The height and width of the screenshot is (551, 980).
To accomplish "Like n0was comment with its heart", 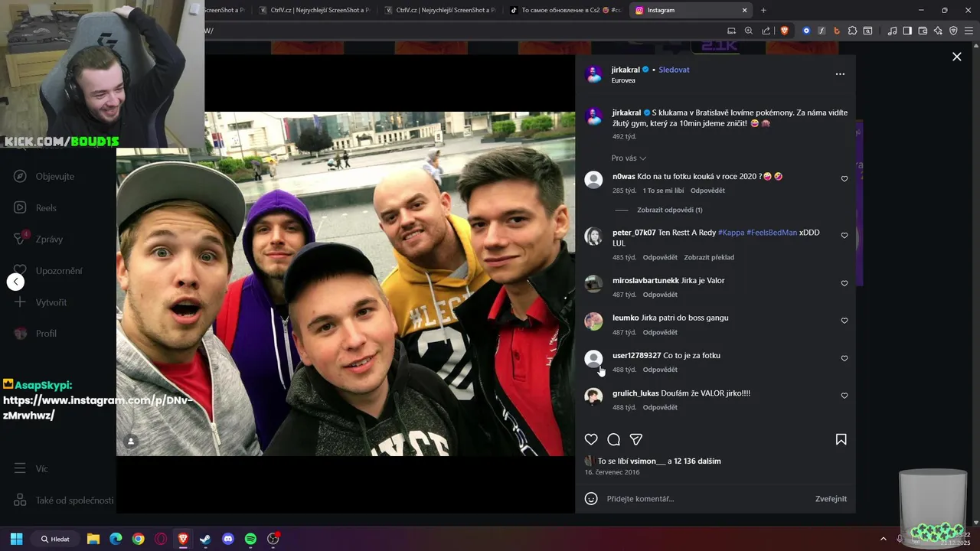I will pyautogui.click(x=844, y=179).
